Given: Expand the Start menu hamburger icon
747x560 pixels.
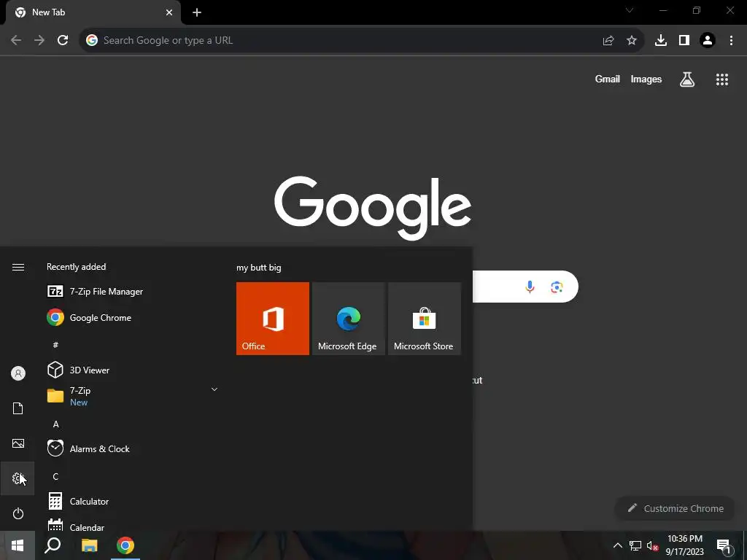Looking at the screenshot, I should point(18,267).
